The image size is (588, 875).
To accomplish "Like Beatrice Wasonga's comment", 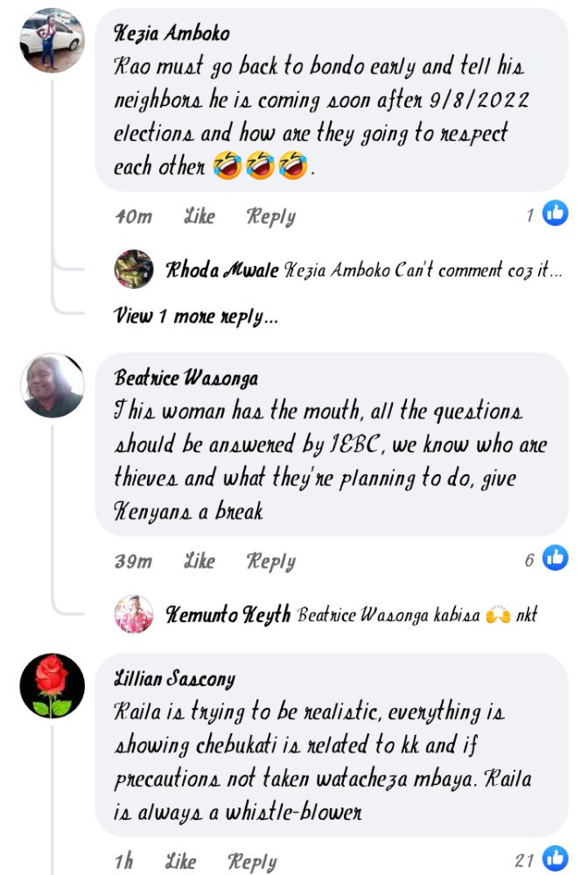I will [199, 561].
